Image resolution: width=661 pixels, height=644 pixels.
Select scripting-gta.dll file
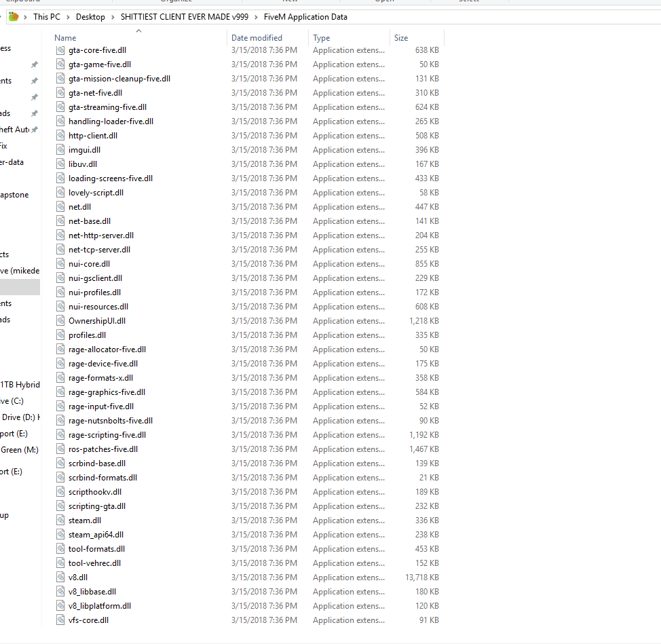tap(97, 506)
